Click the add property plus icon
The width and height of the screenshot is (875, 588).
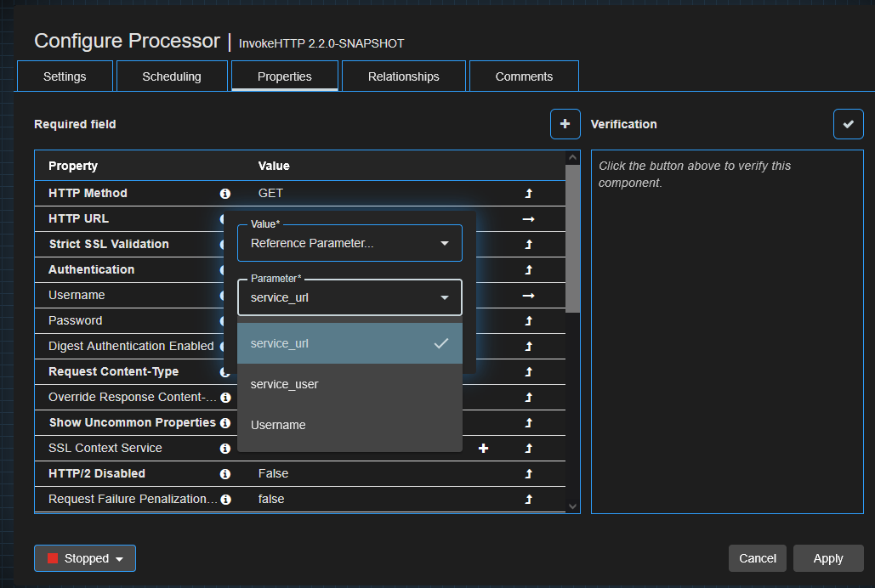565,123
